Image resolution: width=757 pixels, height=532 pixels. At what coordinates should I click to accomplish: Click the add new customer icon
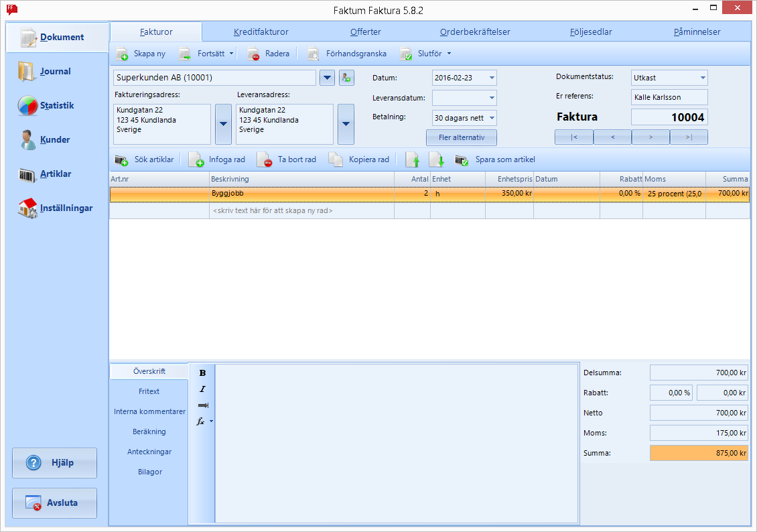point(346,77)
